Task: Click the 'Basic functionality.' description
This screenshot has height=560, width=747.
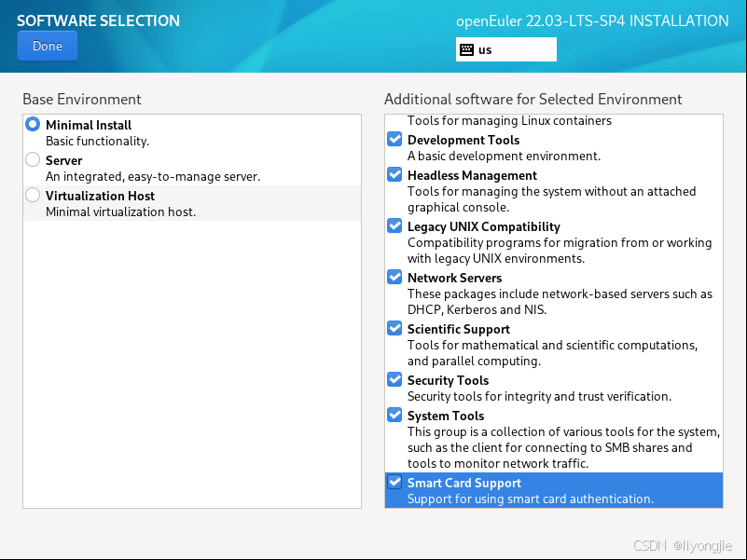Action: point(97,142)
